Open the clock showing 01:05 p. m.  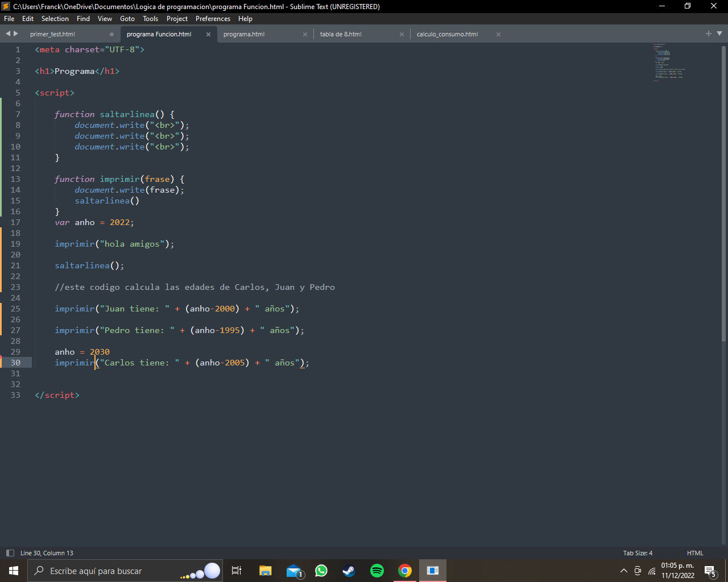[x=678, y=571]
